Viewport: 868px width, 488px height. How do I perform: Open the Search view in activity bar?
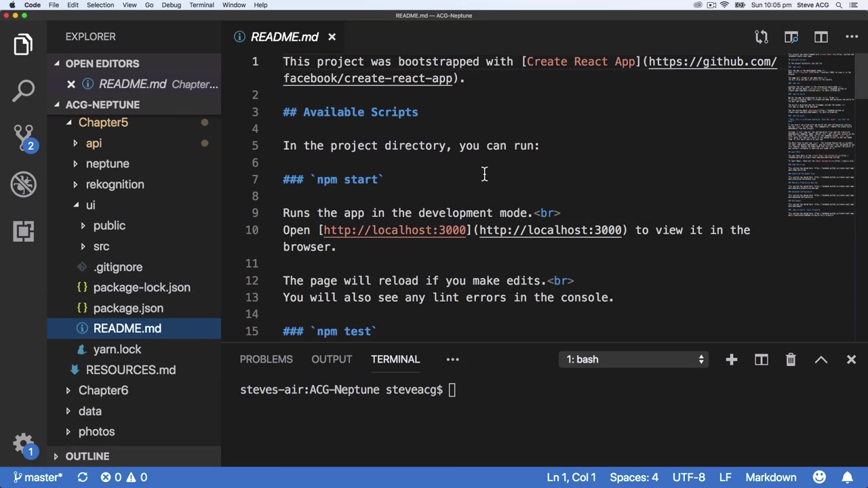tap(23, 91)
